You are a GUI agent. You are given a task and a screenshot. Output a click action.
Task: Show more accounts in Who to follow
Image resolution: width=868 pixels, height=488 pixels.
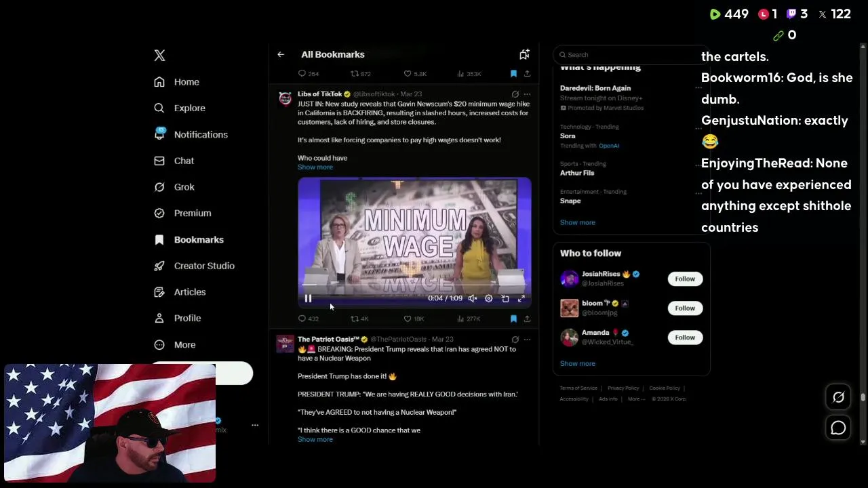click(x=578, y=363)
